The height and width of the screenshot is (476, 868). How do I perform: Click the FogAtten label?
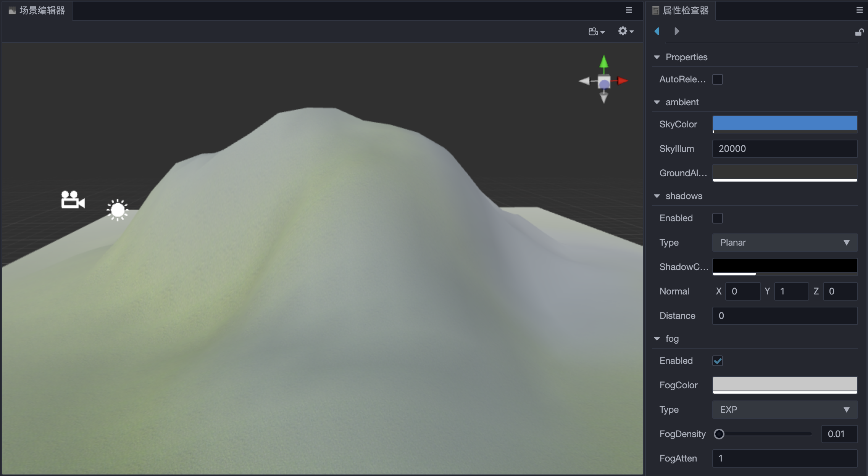coord(678,458)
